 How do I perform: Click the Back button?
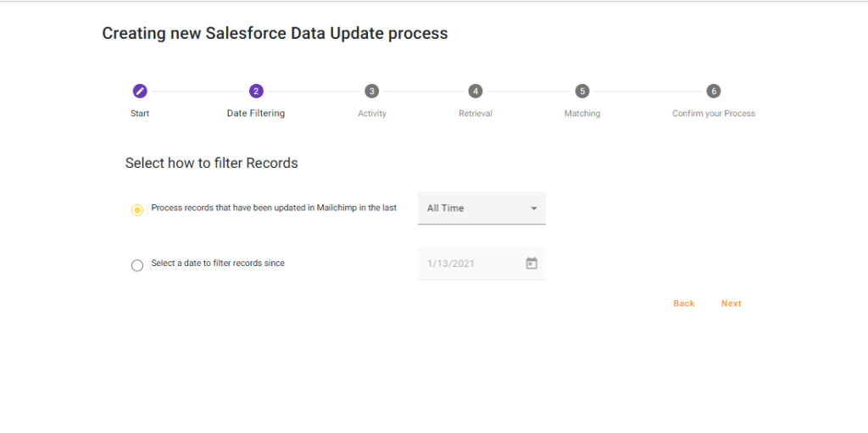[684, 303]
